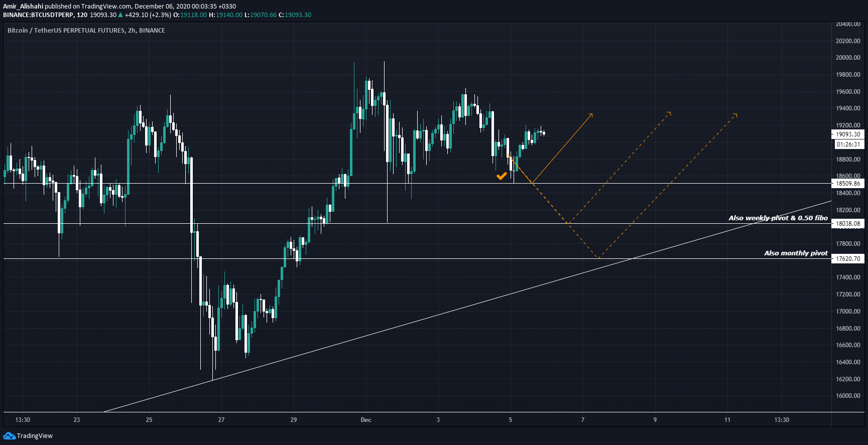Click the 16000.00 price axis label
Screen dimensions: 868x445
coord(848,396)
